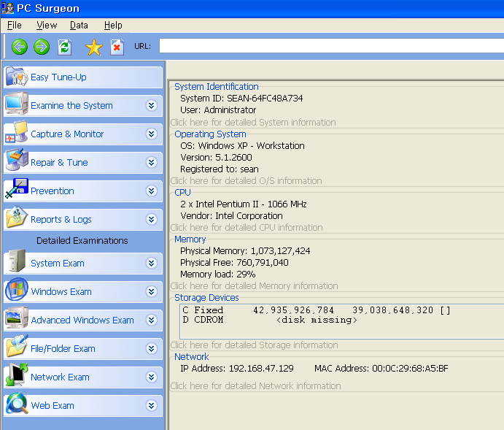Click the Prevention label
This screenshot has height=430, width=504.
[x=53, y=191]
